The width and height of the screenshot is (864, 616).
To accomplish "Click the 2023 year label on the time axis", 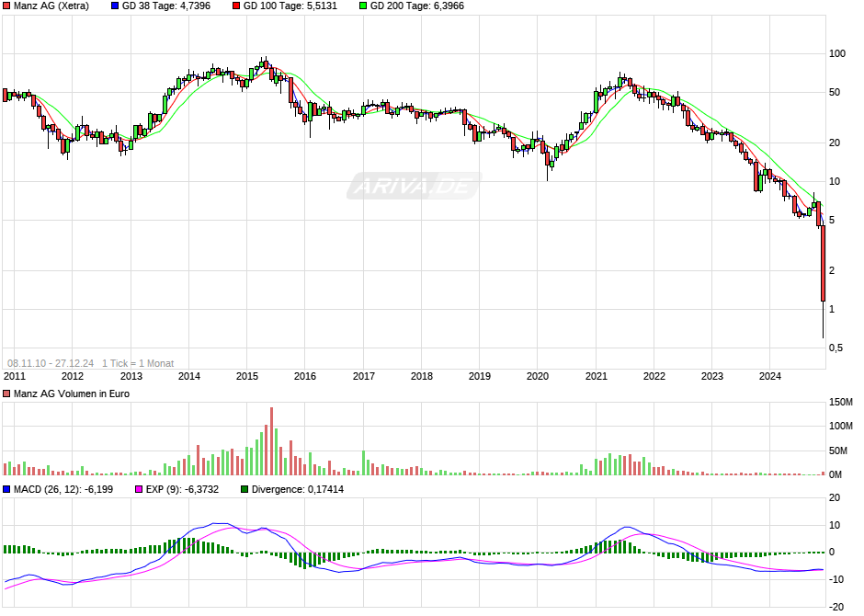I will pyautogui.click(x=712, y=376).
